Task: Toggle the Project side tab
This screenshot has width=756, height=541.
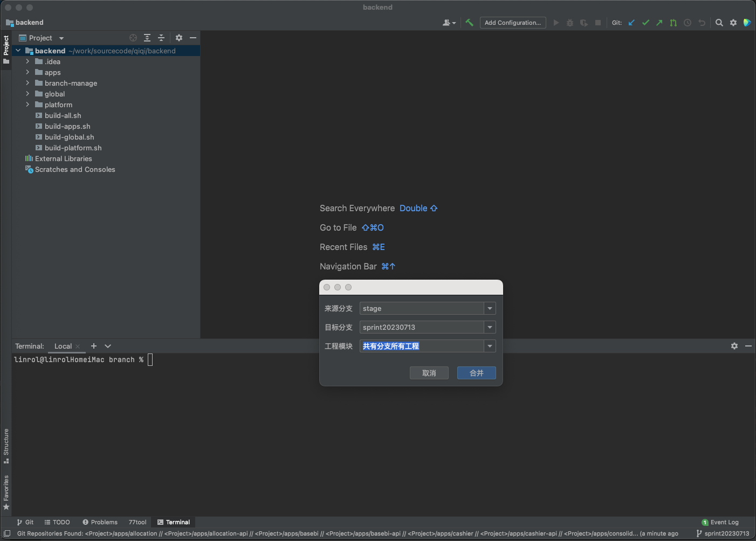Action: click(6, 50)
